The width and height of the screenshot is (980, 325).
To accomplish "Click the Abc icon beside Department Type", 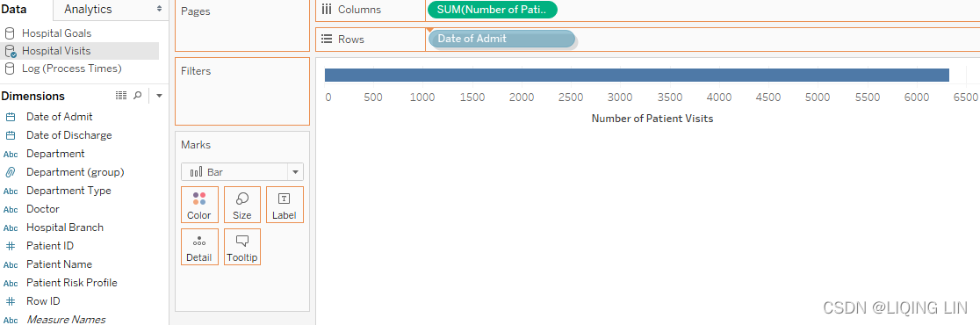I will pyautogui.click(x=10, y=191).
